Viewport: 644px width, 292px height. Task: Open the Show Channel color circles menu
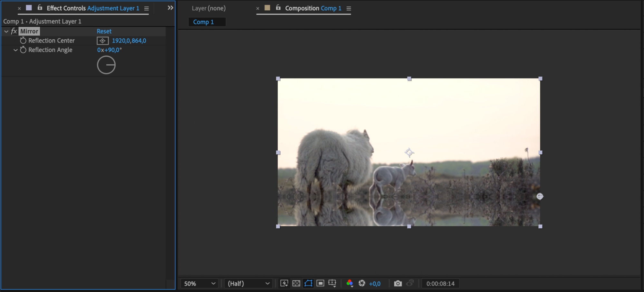350,283
